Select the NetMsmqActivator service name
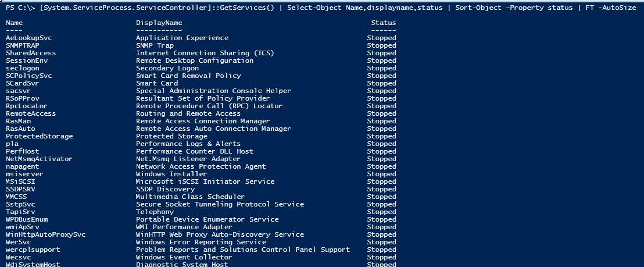 point(39,159)
